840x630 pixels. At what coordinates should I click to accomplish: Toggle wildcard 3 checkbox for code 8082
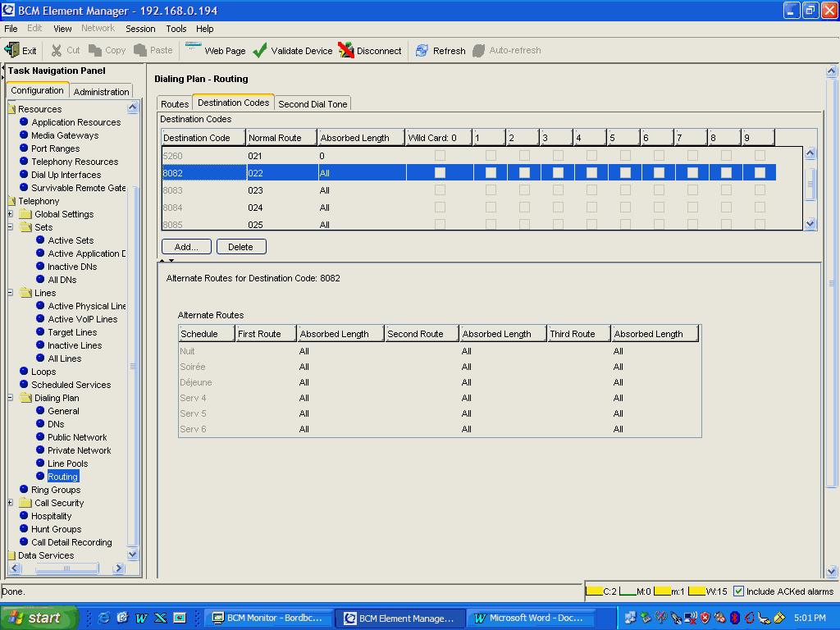pos(558,172)
